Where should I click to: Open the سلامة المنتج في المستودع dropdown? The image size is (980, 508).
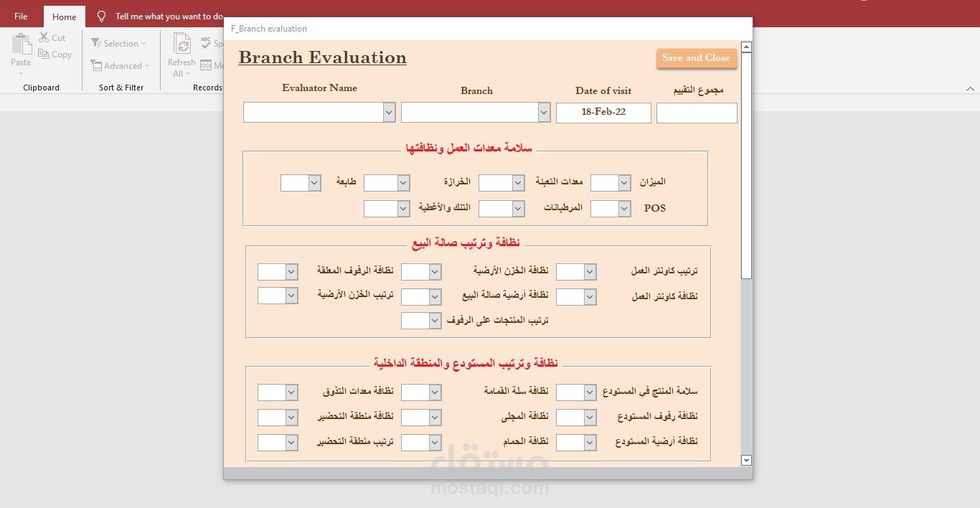click(590, 392)
